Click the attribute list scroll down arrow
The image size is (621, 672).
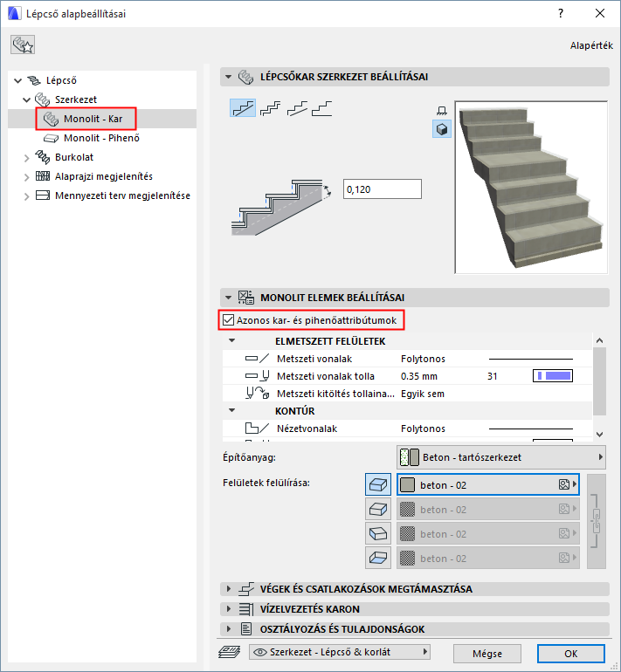tap(599, 434)
